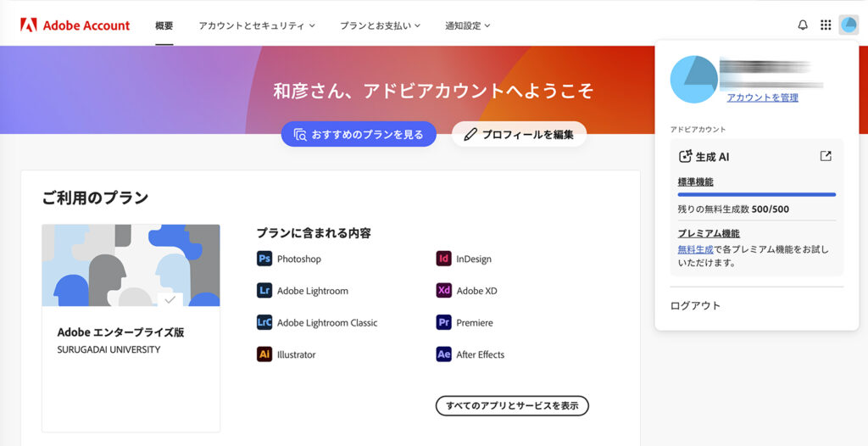868x446 pixels.
Task: Choose ログアウト in the account menu
Action: click(695, 305)
